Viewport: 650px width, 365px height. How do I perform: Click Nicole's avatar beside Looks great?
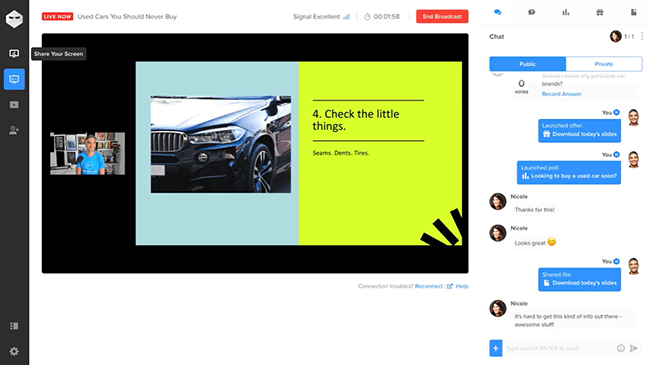tap(498, 233)
